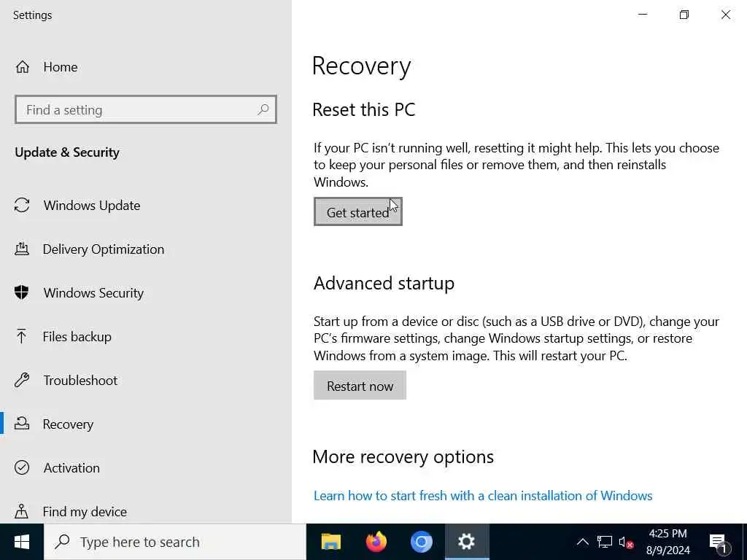Click the Windows Update sync arrows icon
747x560 pixels.
click(22, 205)
